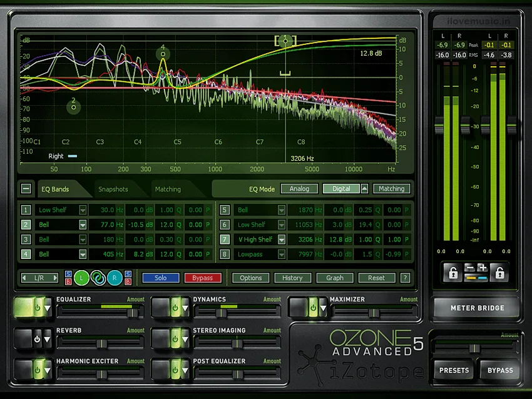532x399 pixels.
Task: Open the METER BRIDGE
Action: pos(477,308)
